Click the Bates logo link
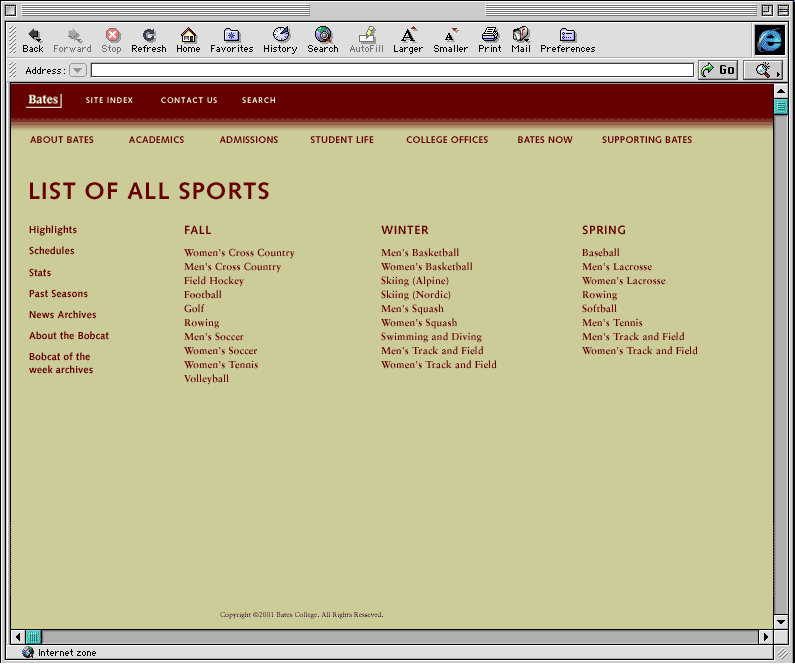 (x=45, y=100)
